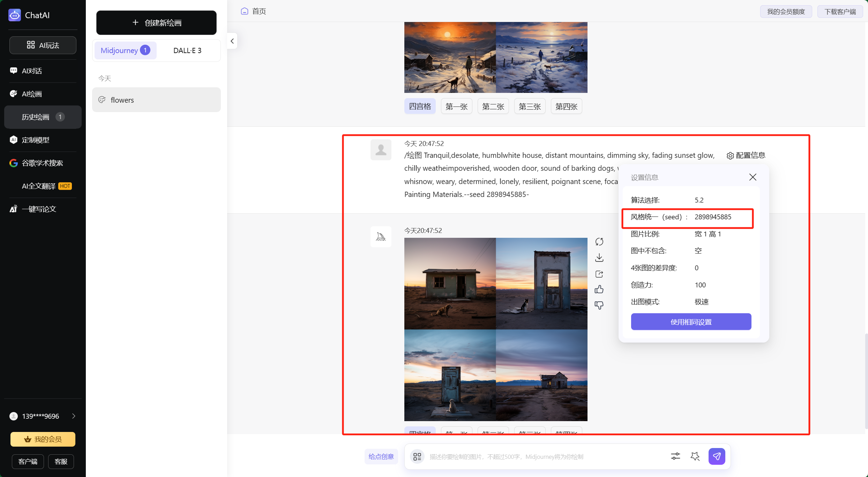Select 第二张 in top image selector
Screen dimensions: 868x477
pos(493,106)
